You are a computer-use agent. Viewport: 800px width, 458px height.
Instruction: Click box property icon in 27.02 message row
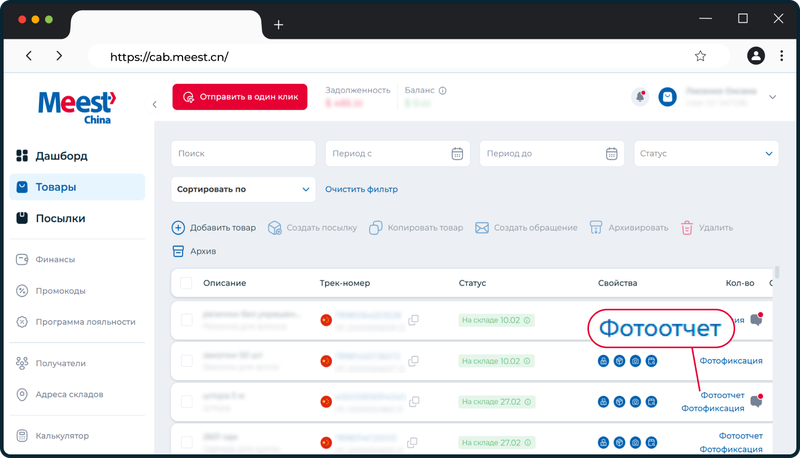[x=619, y=401]
